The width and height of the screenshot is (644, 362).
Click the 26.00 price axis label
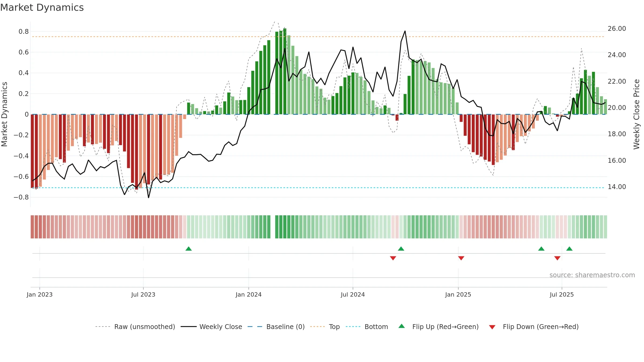[617, 29]
